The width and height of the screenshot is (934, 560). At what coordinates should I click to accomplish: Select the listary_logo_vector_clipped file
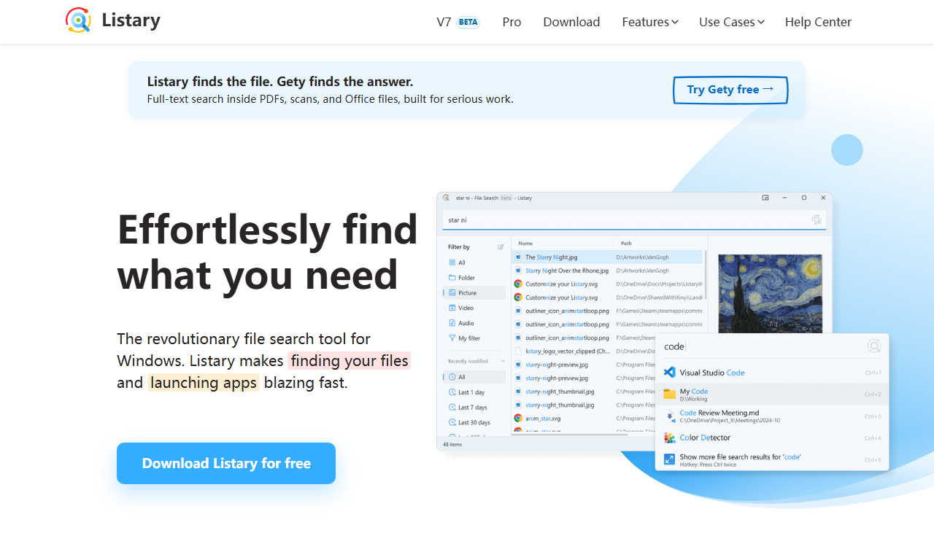point(607,351)
